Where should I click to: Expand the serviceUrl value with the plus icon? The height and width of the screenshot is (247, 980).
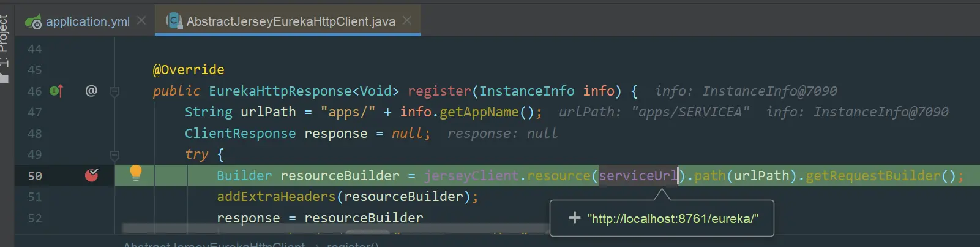click(574, 218)
